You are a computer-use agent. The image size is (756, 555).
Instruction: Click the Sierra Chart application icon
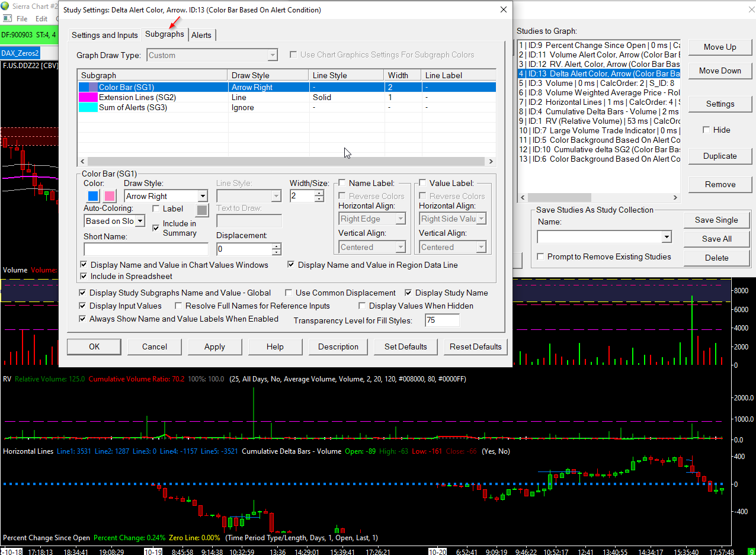click(5, 6)
